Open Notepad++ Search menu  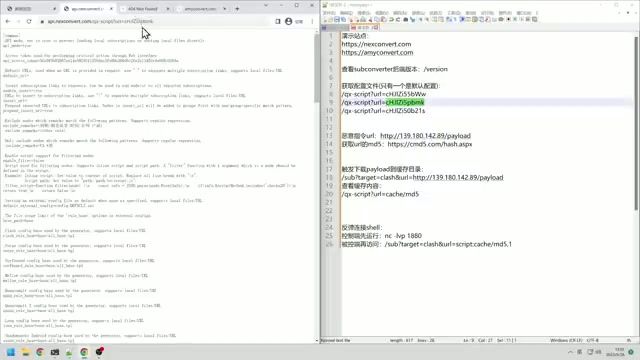click(x=364, y=13)
